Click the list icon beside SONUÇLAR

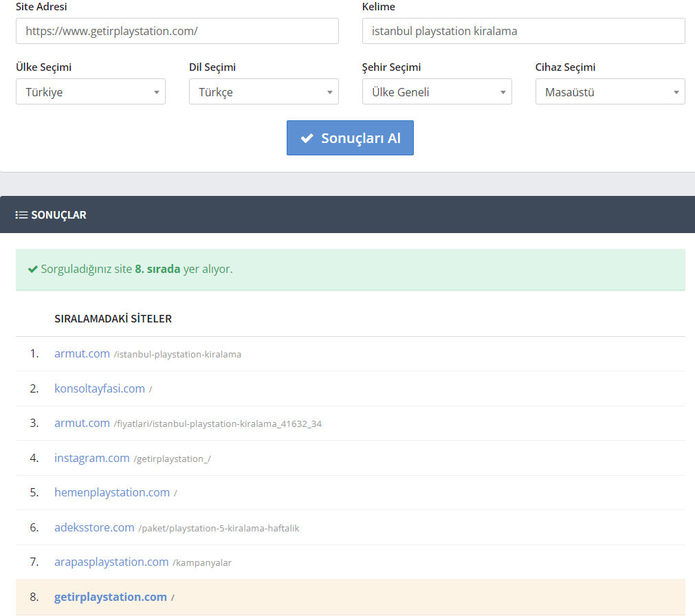pos(21,215)
